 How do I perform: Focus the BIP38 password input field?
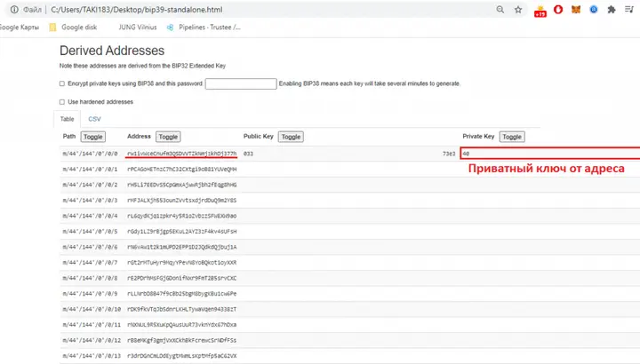pos(241,84)
